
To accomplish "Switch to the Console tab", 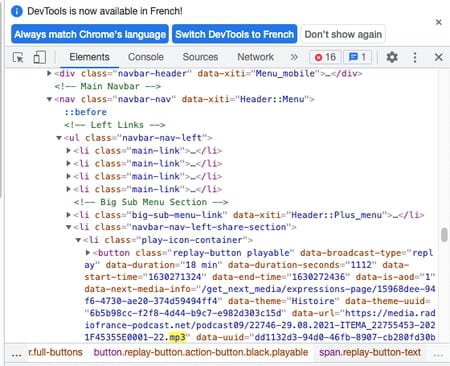I will (x=146, y=57).
